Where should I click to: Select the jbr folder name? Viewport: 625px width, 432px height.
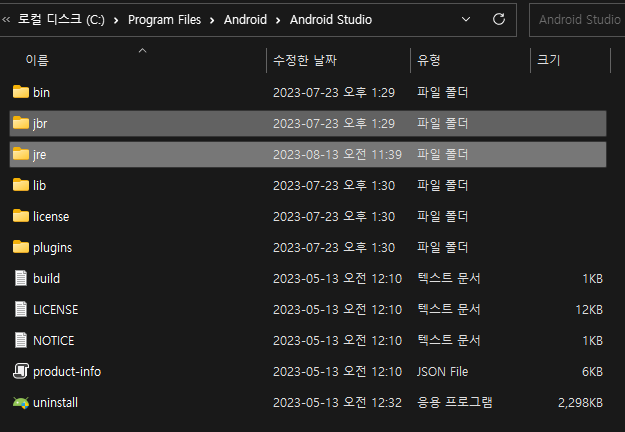point(40,124)
